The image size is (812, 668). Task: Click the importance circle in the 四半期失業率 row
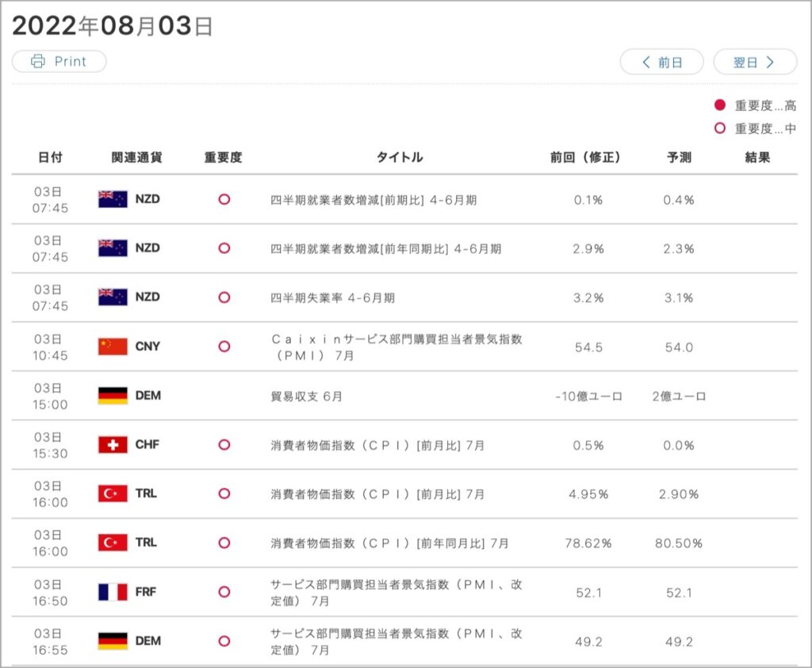pyautogui.click(x=224, y=298)
